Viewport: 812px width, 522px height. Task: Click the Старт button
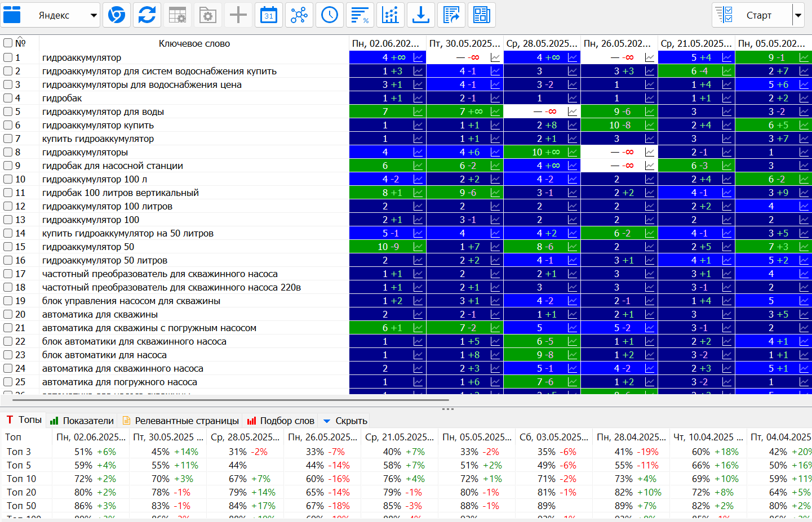[752, 15]
